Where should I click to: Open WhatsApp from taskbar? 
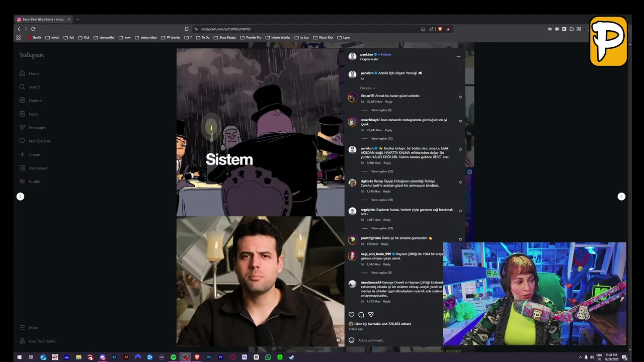click(x=268, y=357)
